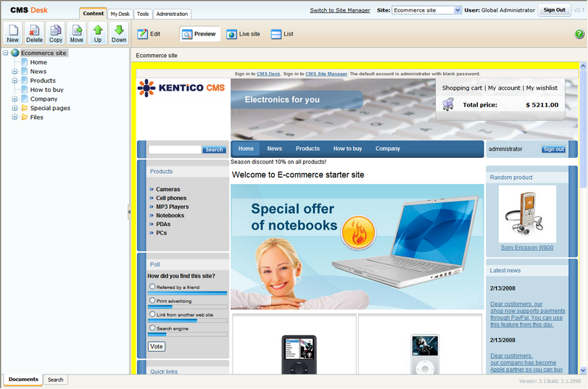Open PayPal payments news article link
The width and height of the screenshot is (588, 389).
(527, 314)
